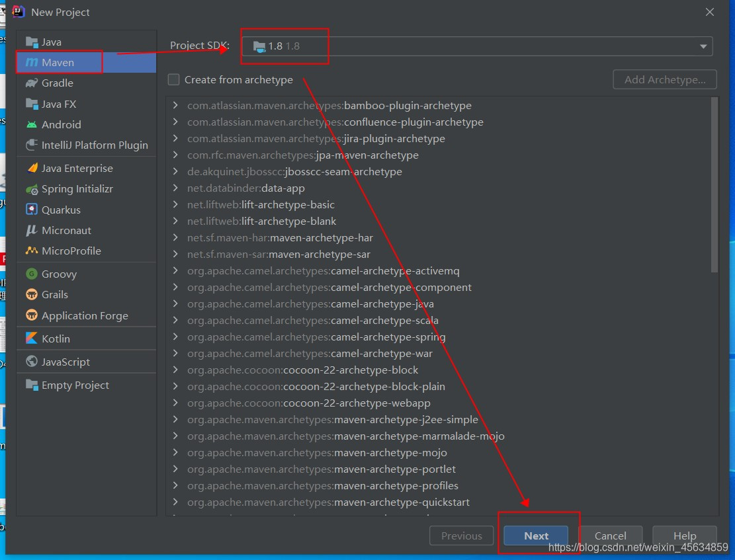
Task: Click the Add Archetype... button
Action: 665,79
